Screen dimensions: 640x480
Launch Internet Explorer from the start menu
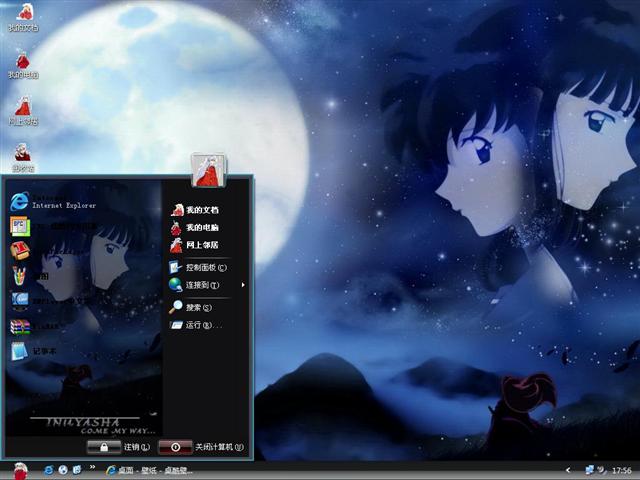click(53, 202)
